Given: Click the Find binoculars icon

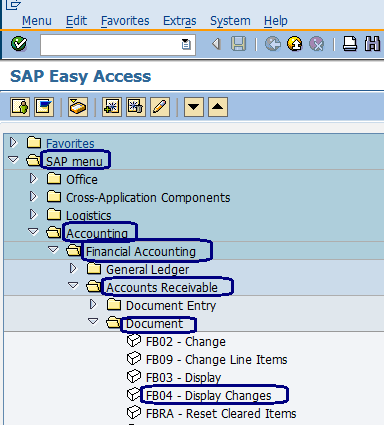Looking at the screenshot, I should [x=372, y=44].
